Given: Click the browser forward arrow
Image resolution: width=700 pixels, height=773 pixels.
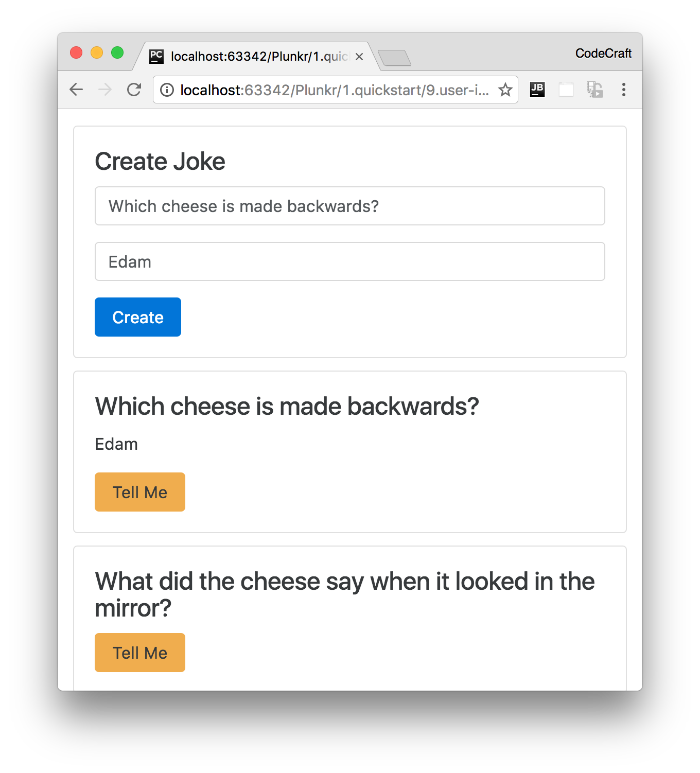Looking at the screenshot, I should [105, 90].
